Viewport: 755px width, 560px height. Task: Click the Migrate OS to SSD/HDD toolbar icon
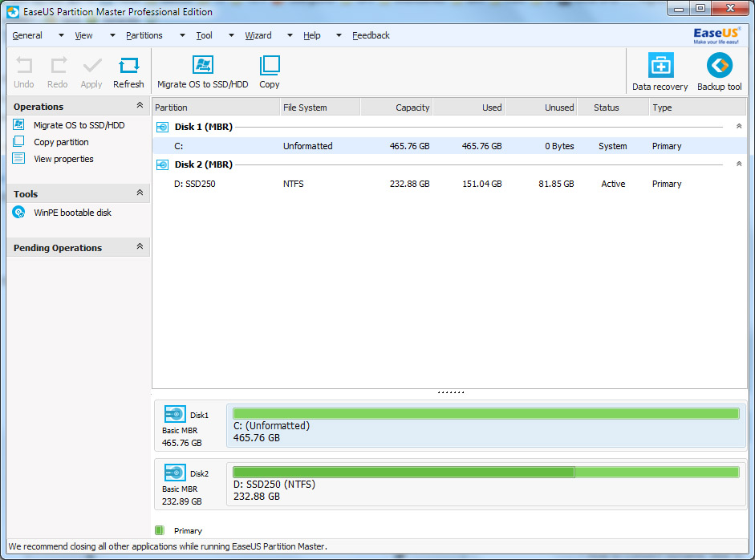pyautogui.click(x=202, y=66)
